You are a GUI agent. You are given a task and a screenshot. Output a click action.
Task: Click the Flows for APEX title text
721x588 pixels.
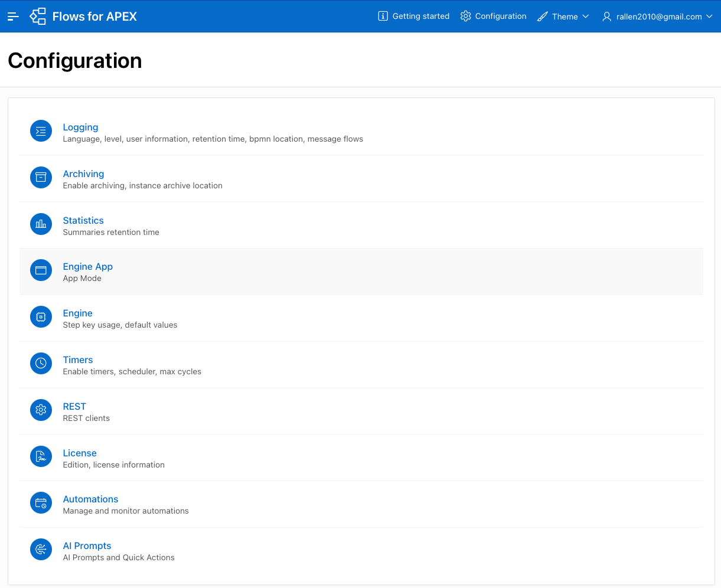point(94,17)
